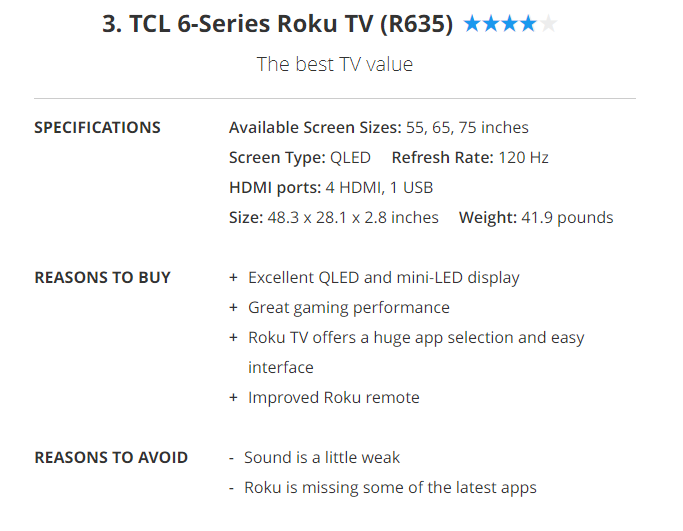Click the Available Screen Sizes label

pyautogui.click(x=315, y=128)
